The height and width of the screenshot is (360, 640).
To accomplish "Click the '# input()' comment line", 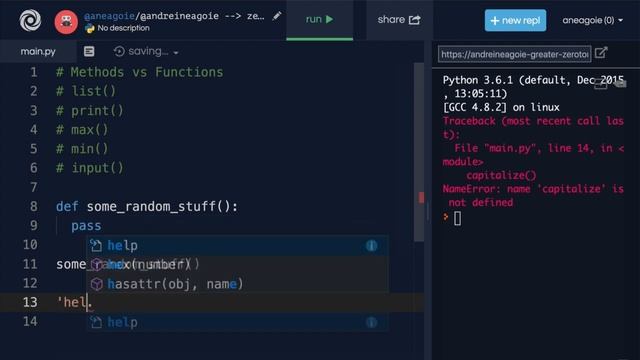I will pos(90,168).
